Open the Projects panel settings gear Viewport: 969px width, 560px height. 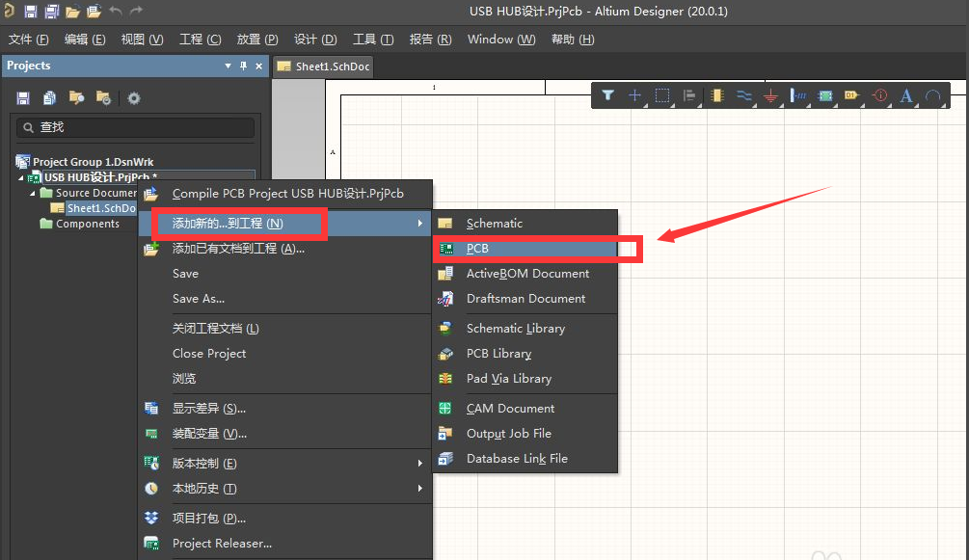coord(133,97)
